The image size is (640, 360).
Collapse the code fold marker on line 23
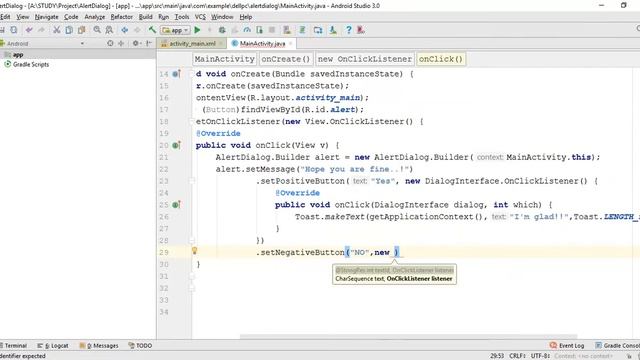(192, 181)
